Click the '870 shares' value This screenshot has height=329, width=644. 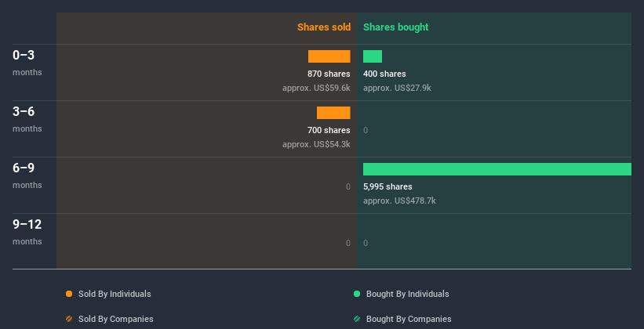(329, 74)
